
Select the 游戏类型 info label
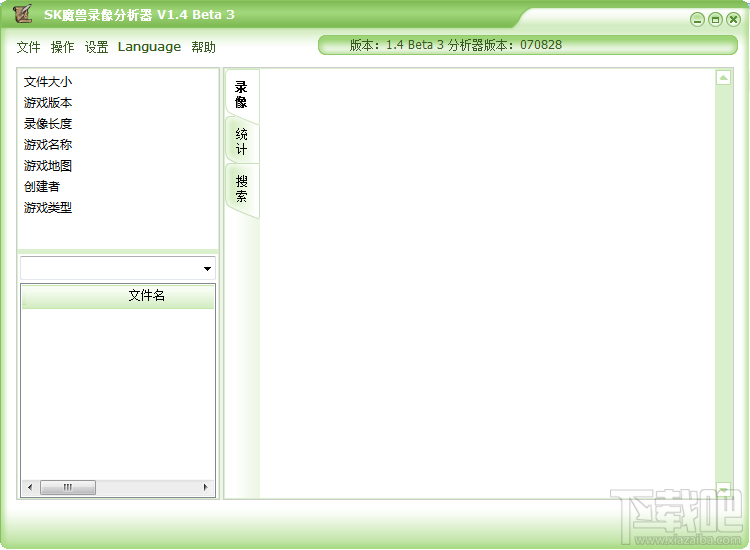tap(48, 208)
